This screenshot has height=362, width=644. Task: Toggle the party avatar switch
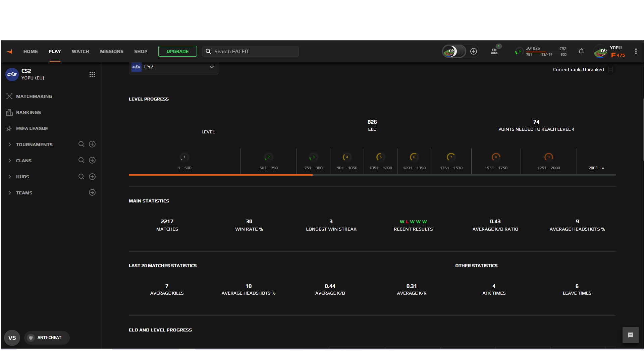coord(454,51)
